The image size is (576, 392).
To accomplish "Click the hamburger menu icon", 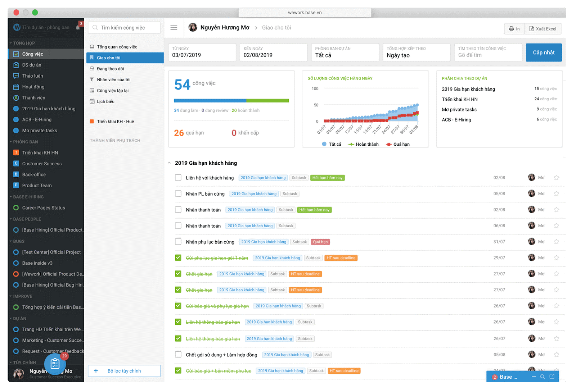I will (174, 28).
